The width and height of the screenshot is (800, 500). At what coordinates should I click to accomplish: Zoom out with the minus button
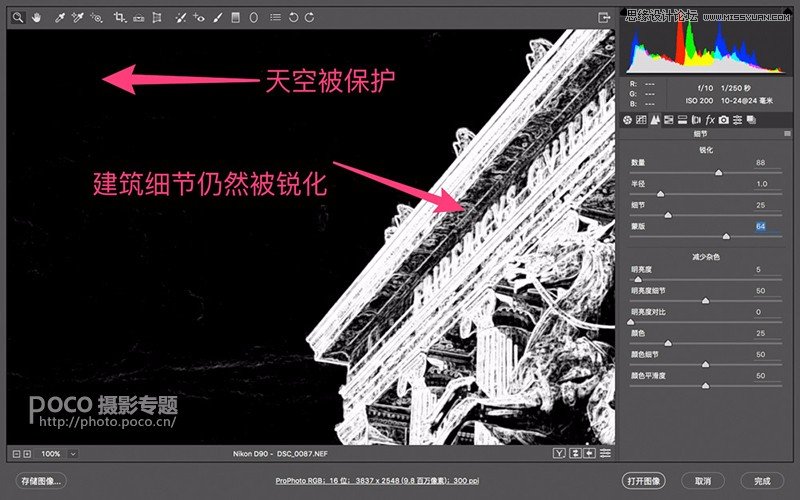click(x=16, y=454)
